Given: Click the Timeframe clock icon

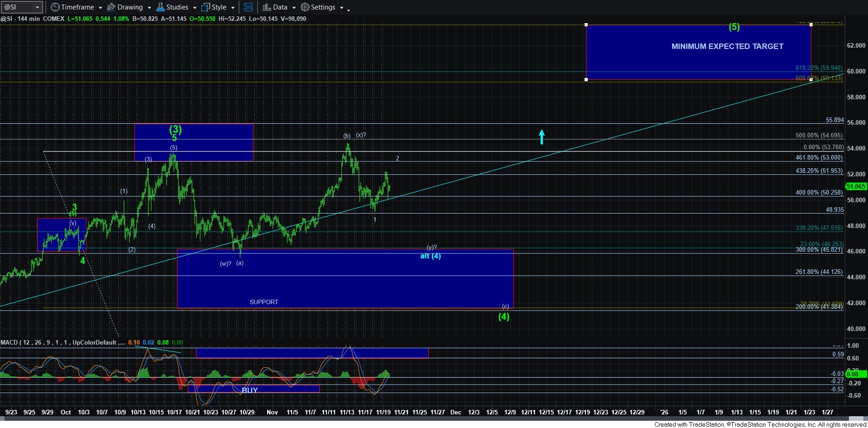Looking at the screenshot, I should point(55,7).
